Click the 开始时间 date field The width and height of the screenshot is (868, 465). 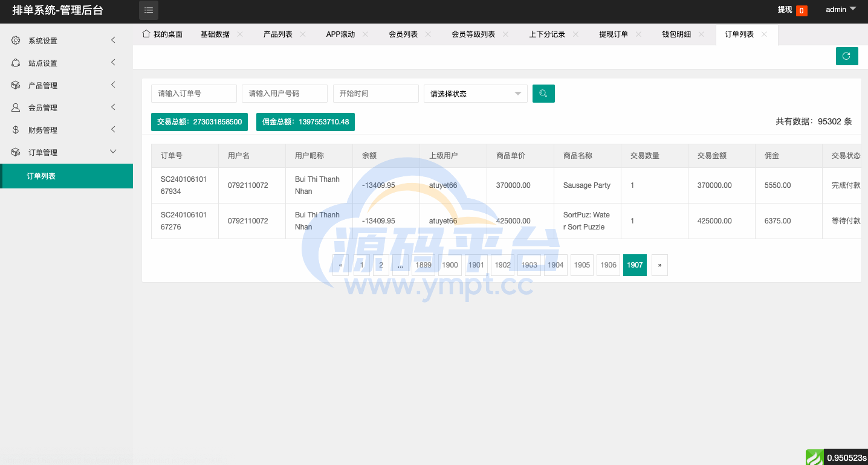376,94
